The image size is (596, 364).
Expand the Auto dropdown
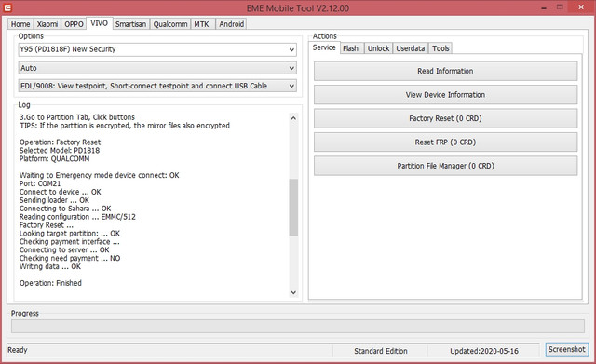(157, 68)
